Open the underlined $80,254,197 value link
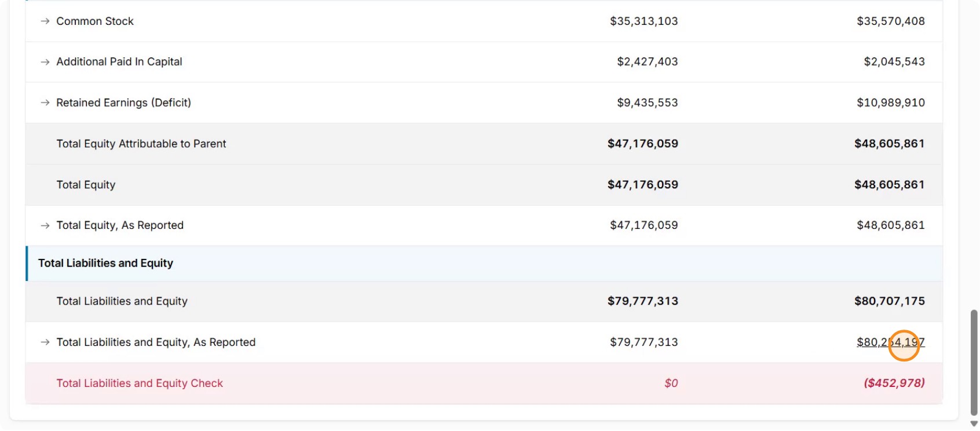This screenshot has height=431, width=980. (891, 342)
